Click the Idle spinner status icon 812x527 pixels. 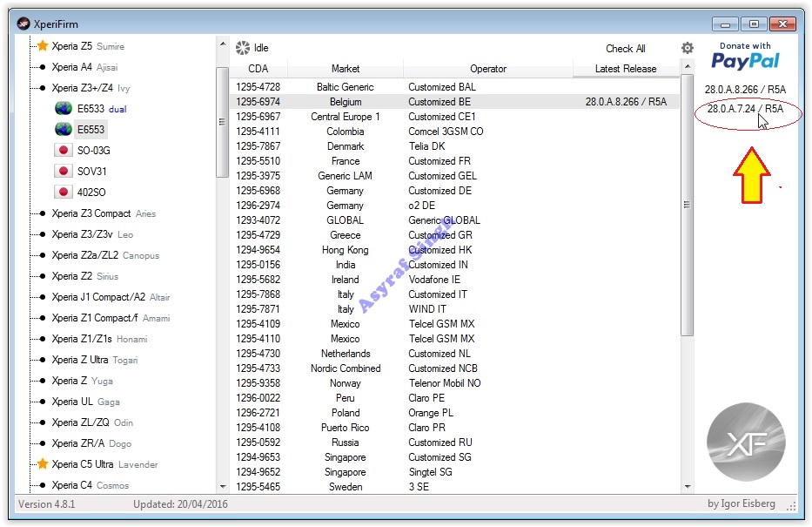point(242,48)
